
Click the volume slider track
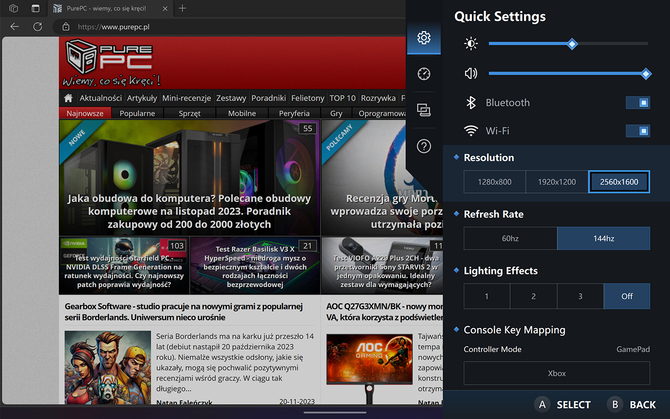568,73
